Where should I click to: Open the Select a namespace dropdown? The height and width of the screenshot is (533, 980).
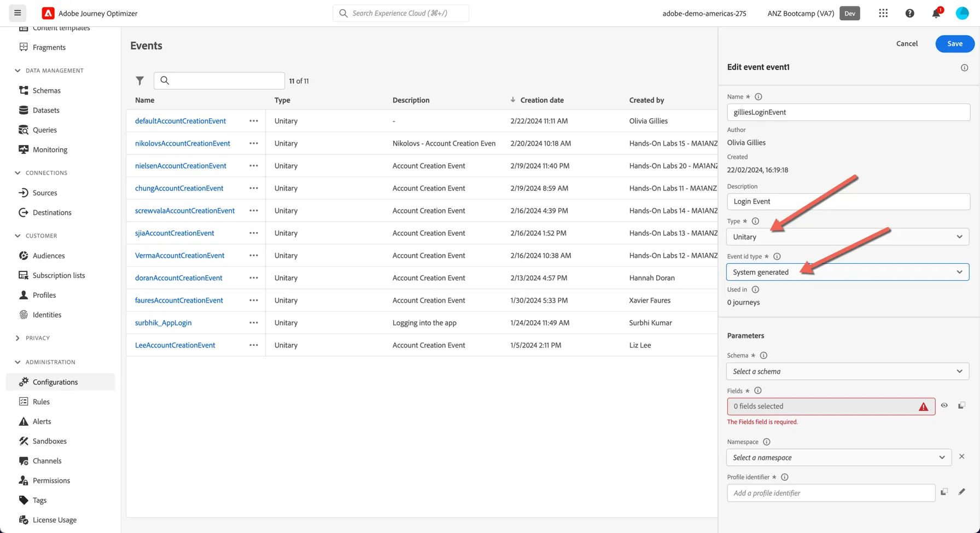(x=839, y=457)
